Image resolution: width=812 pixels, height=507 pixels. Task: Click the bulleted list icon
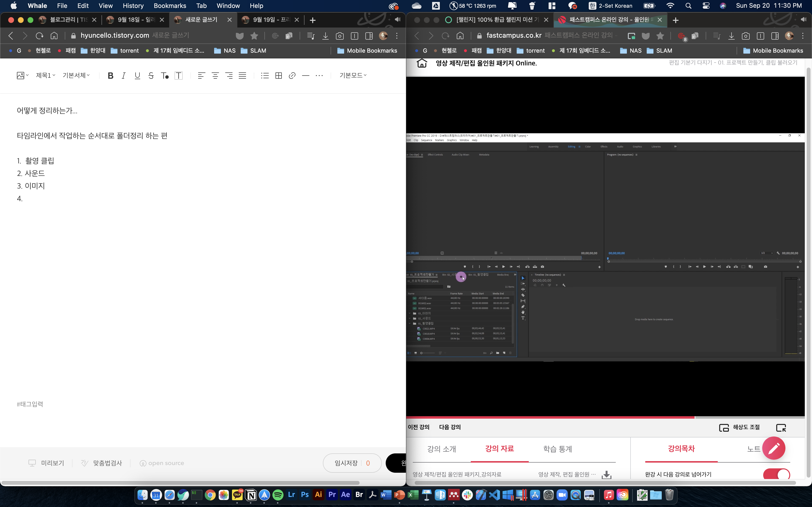[x=264, y=75]
